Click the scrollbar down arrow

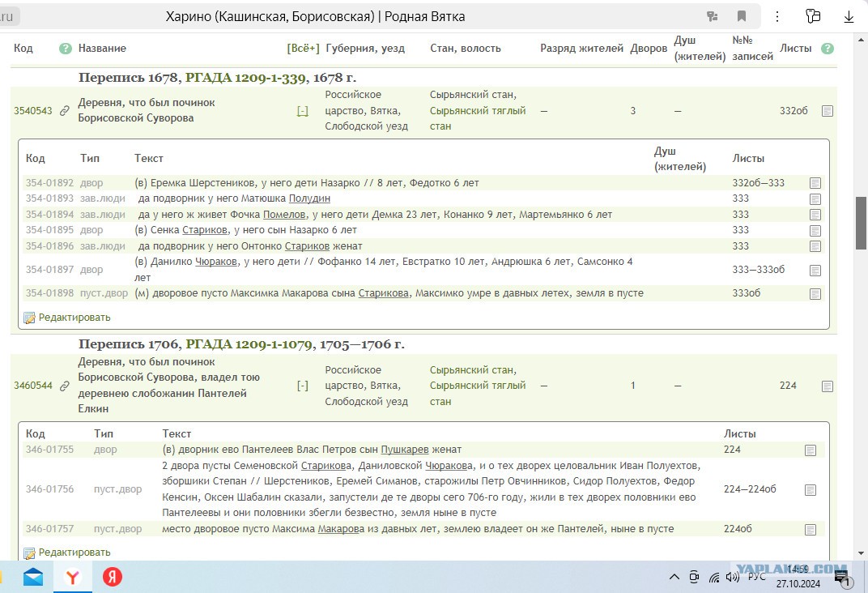(861, 552)
